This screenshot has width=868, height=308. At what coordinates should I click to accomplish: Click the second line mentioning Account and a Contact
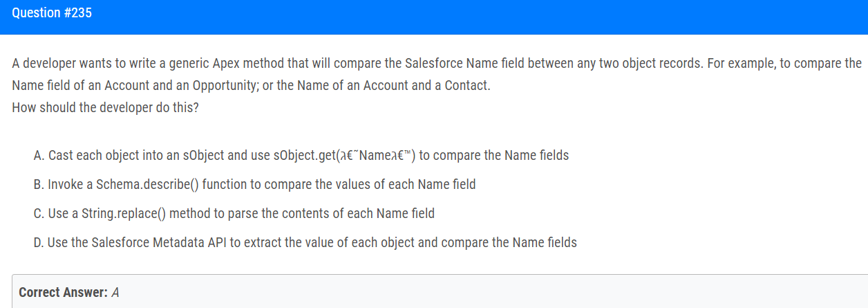tap(251, 87)
